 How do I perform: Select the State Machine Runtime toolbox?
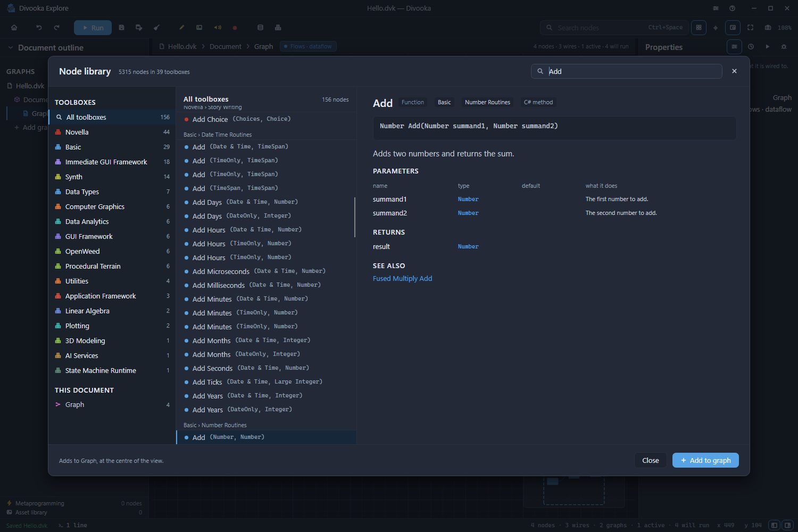tap(112, 370)
